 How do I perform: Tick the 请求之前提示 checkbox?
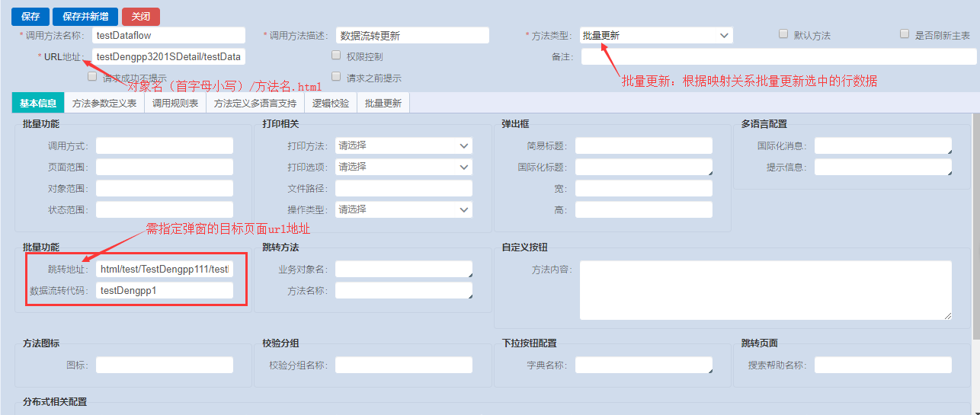pyautogui.click(x=336, y=76)
